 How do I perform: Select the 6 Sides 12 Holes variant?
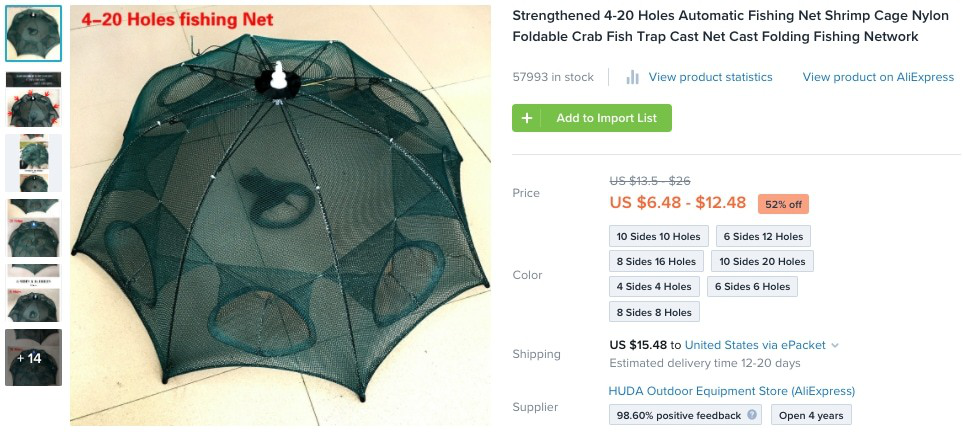tap(763, 236)
